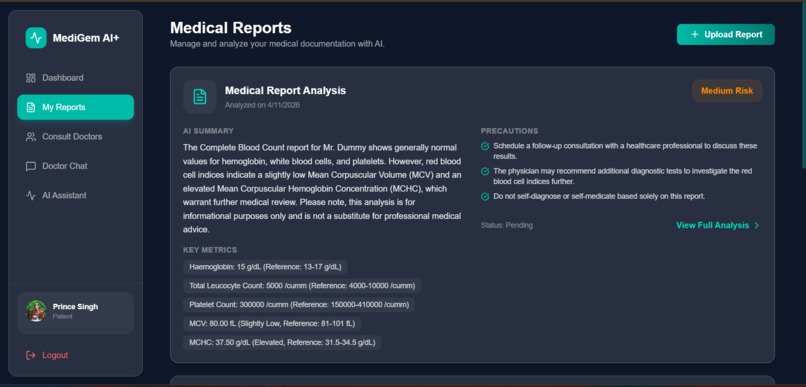Click the PRECAUTIONS section label

(509, 131)
